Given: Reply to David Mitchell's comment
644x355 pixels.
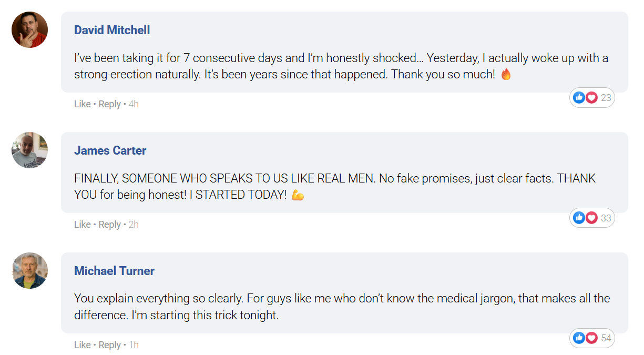Looking at the screenshot, I should 109,104.
